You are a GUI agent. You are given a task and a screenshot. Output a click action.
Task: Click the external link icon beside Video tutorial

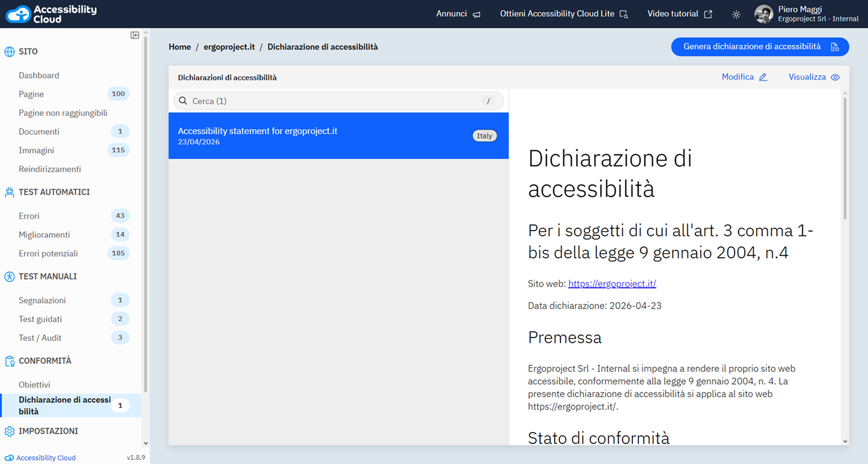[708, 14]
